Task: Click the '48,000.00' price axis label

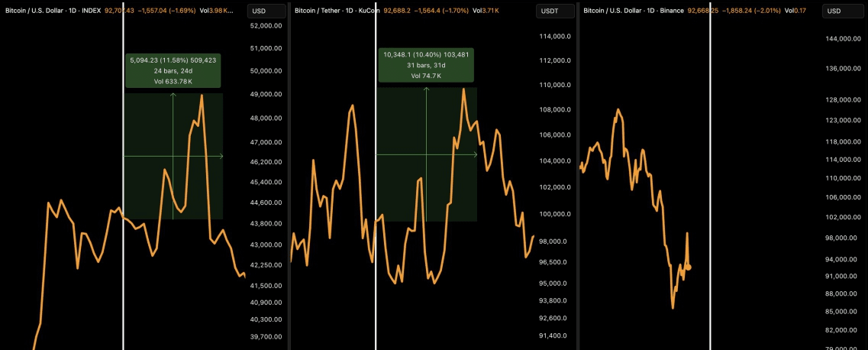Action: tap(266, 118)
